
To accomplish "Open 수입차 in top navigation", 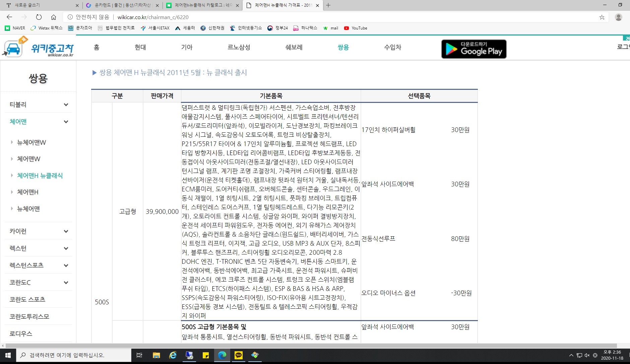I will [392, 47].
